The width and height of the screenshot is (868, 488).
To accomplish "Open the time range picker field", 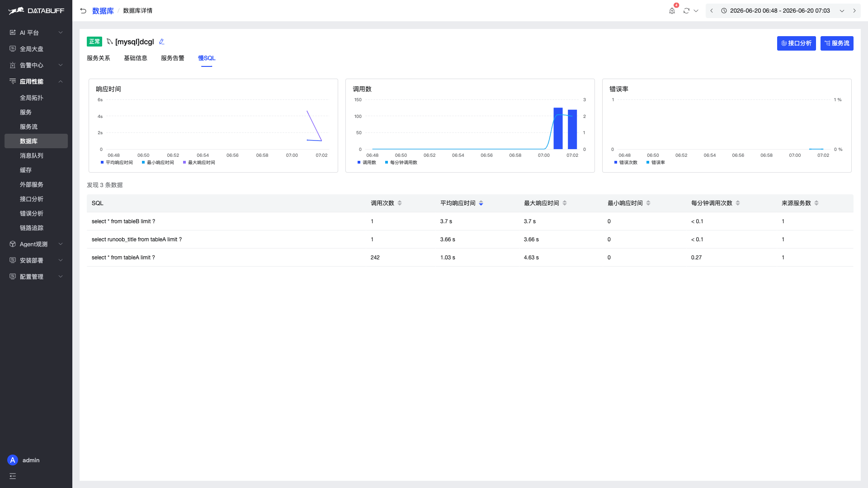I will 783,11.
